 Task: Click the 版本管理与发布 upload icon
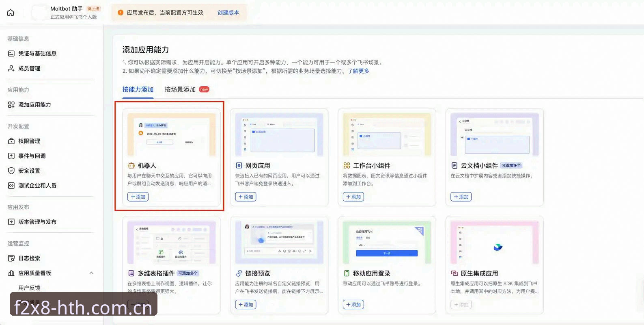11,222
